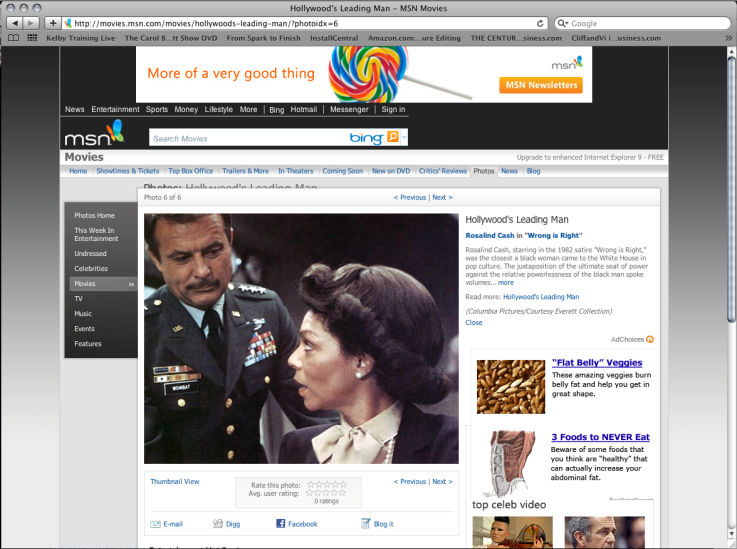
Task: Open the Bing search options dropdown arrow
Action: pyautogui.click(x=404, y=137)
